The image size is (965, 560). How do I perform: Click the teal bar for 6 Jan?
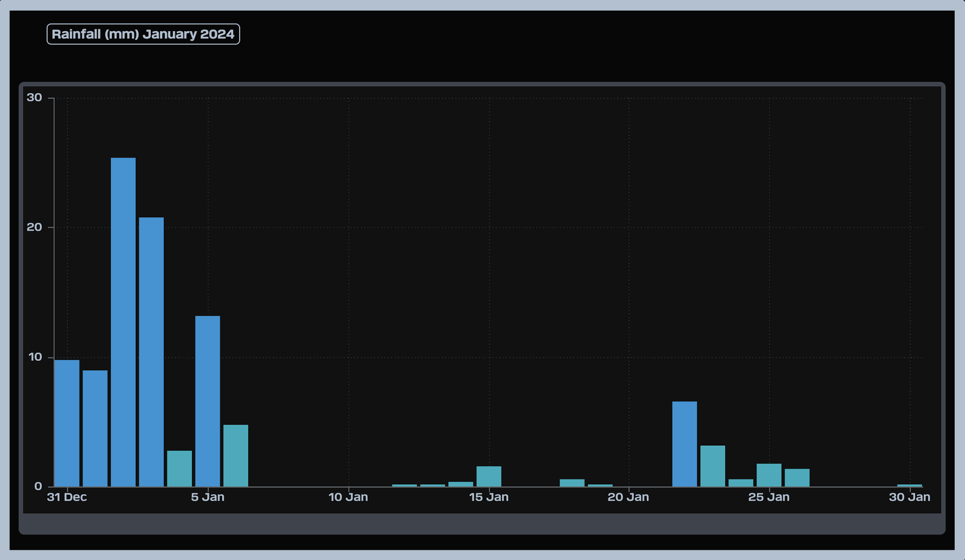point(236,456)
